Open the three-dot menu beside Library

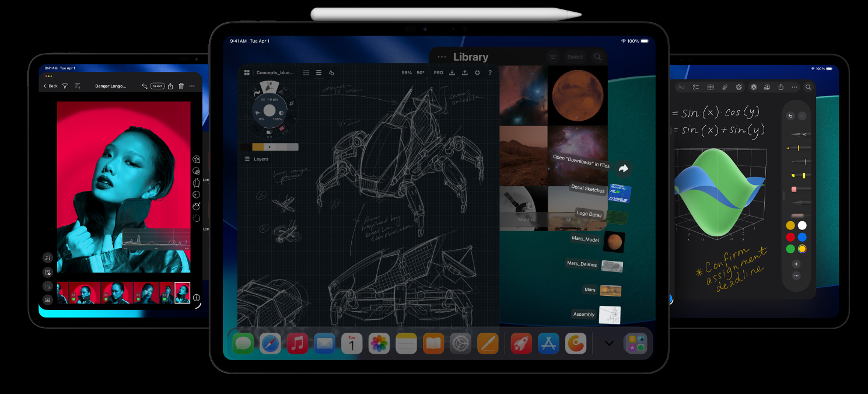(x=442, y=57)
